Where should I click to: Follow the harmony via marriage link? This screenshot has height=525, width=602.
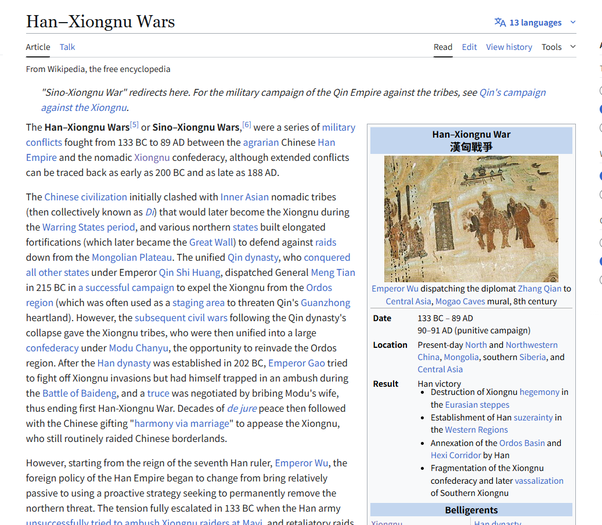click(x=182, y=424)
